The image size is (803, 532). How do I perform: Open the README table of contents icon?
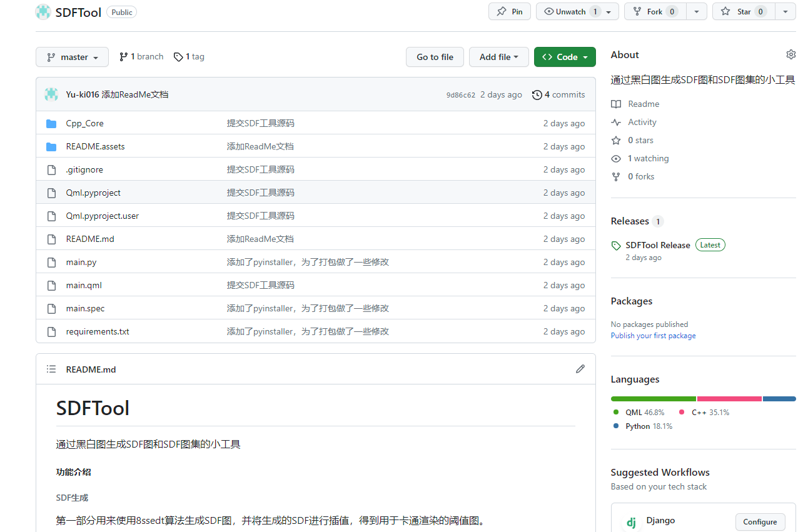[x=51, y=369]
